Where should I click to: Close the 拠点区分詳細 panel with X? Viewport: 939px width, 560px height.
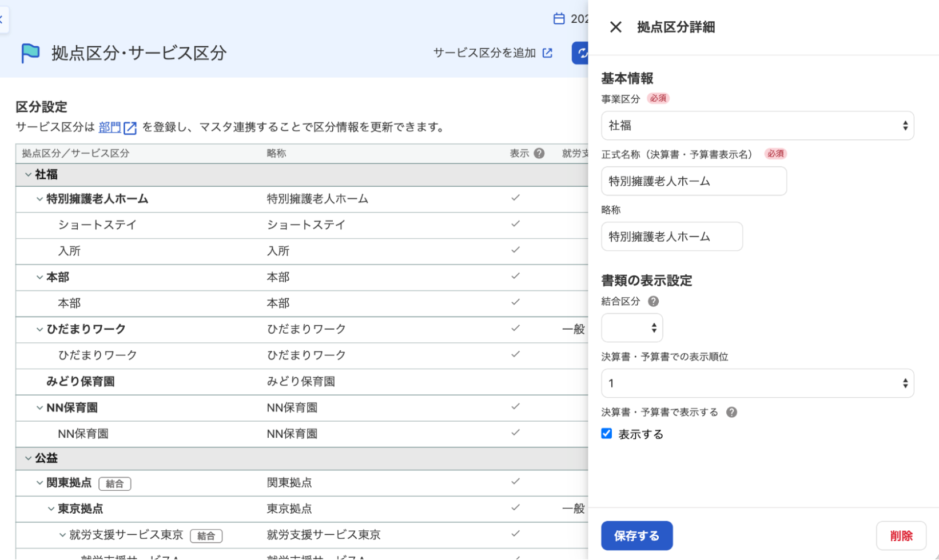coord(615,27)
